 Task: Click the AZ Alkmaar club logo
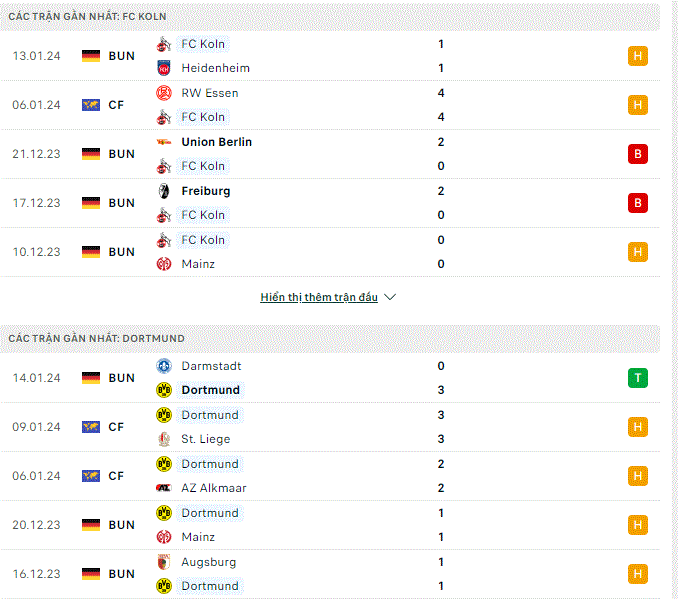(x=164, y=488)
